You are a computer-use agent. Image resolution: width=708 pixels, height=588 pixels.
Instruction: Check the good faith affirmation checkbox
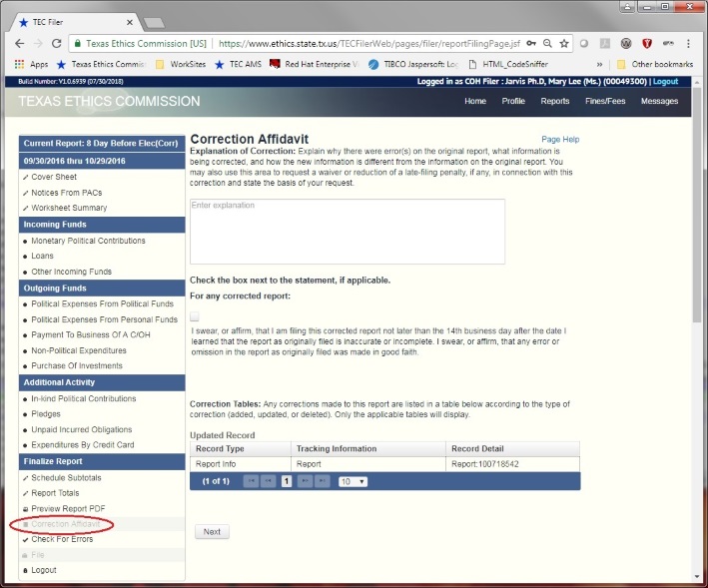pos(195,316)
